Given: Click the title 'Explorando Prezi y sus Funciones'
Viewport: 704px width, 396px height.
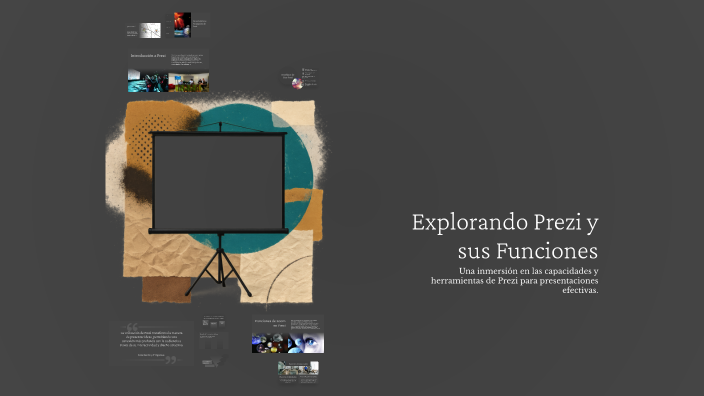Looking at the screenshot, I should [x=505, y=236].
